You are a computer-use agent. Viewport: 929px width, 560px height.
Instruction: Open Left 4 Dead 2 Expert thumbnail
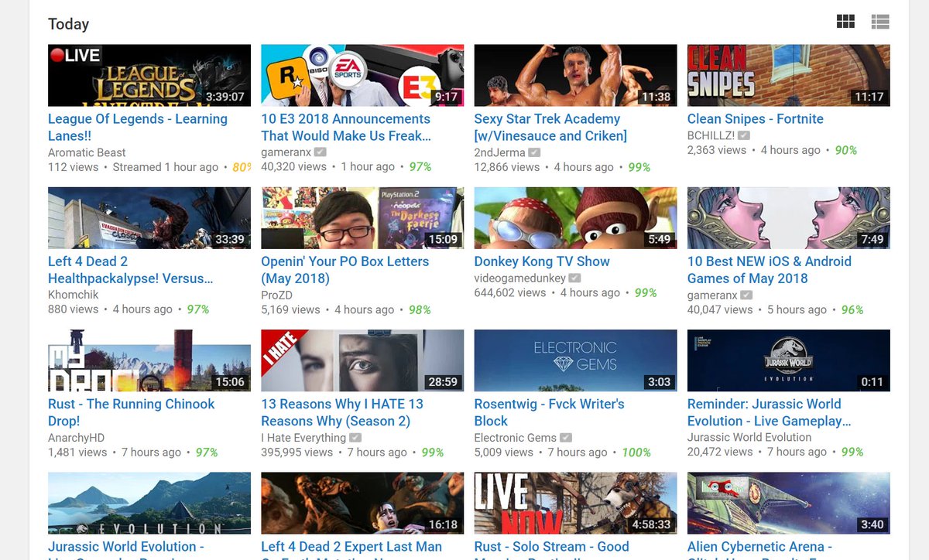(x=362, y=504)
